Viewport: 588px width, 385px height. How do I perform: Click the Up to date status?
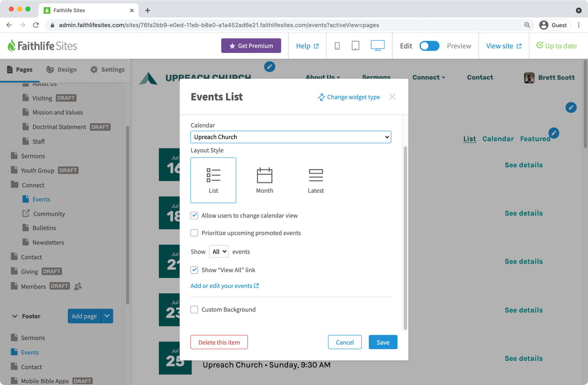click(x=557, y=46)
